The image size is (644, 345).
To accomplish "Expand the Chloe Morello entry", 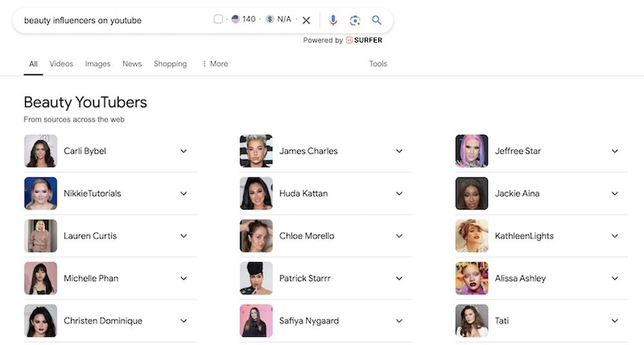I will (x=399, y=235).
